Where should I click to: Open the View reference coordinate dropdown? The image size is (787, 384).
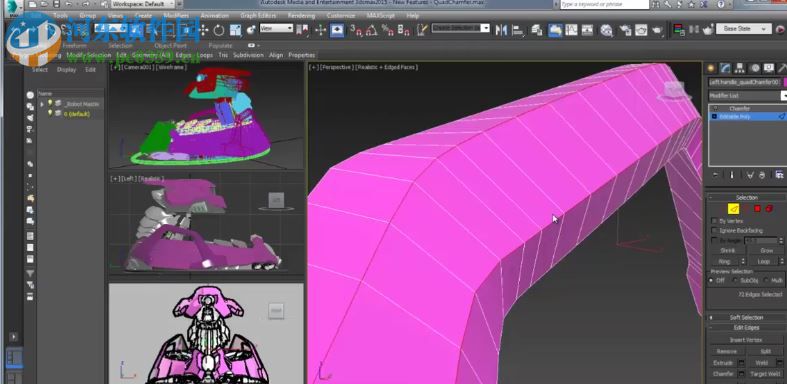[276, 29]
